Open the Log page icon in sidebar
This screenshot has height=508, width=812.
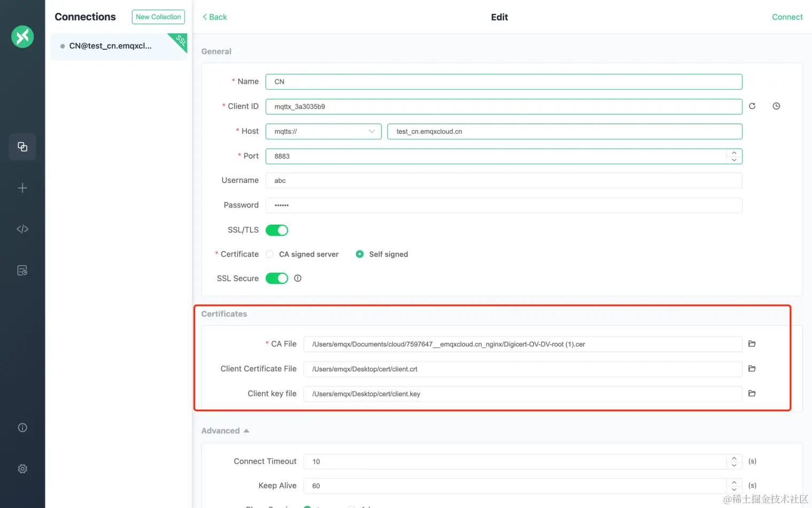(x=22, y=271)
